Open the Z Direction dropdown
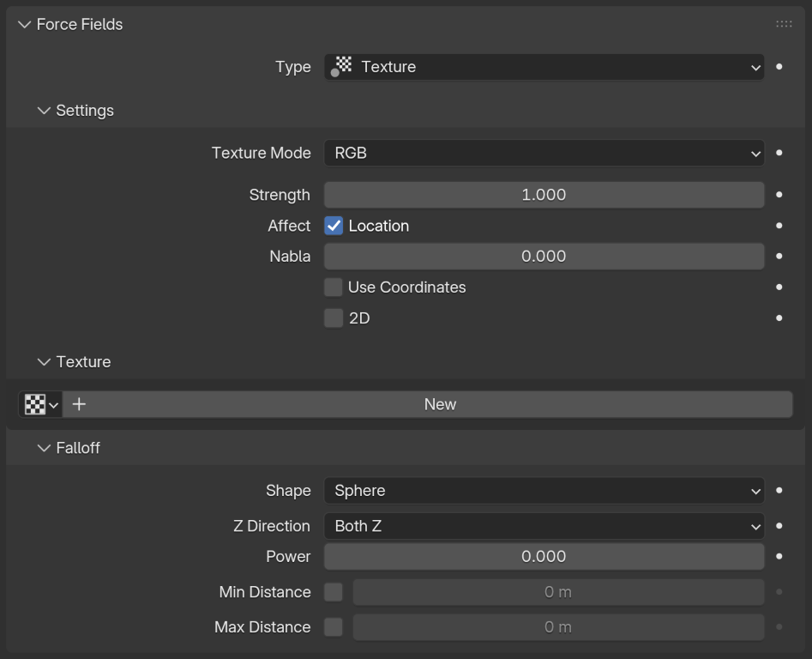812x659 pixels. pyautogui.click(x=544, y=526)
